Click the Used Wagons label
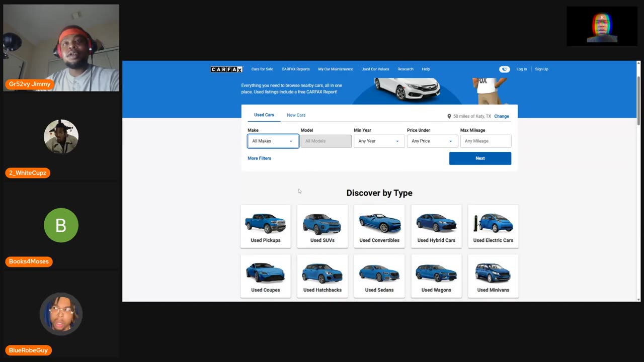This screenshot has width=644, height=362. (436, 290)
